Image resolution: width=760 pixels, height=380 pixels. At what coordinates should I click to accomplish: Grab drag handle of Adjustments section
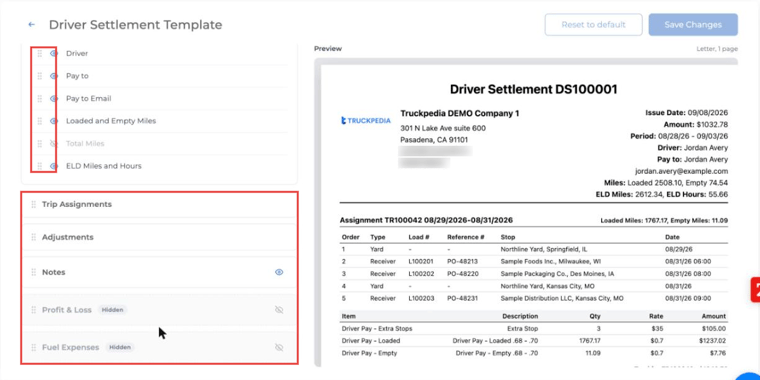pos(33,238)
